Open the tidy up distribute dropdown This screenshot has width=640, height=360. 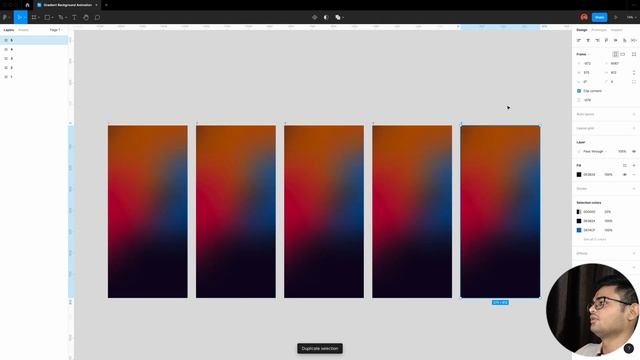click(x=634, y=40)
